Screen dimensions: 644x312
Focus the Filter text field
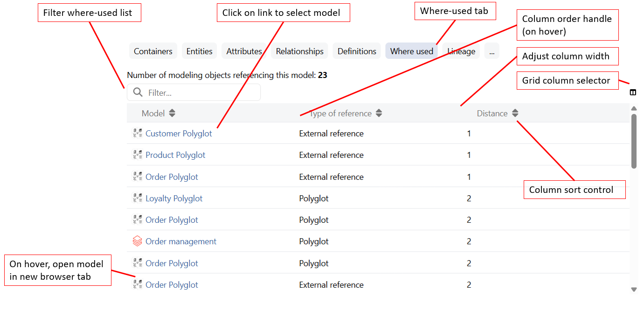201,93
